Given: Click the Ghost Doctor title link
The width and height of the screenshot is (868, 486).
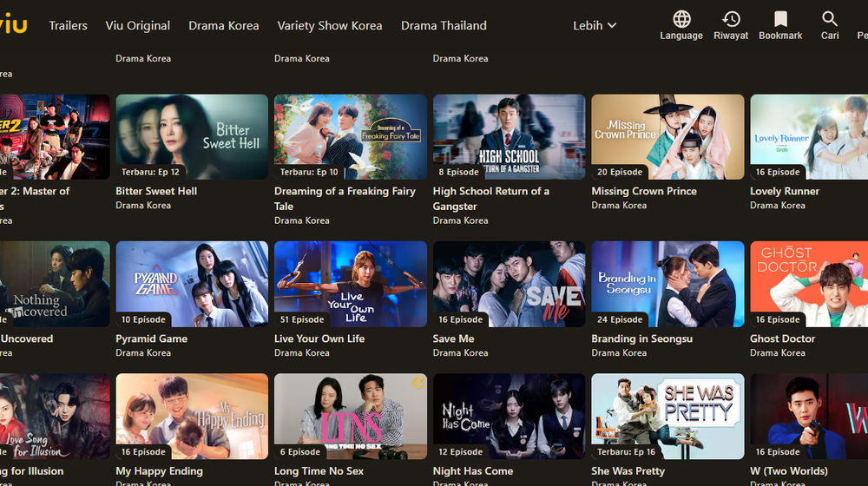Looking at the screenshot, I should (782, 338).
